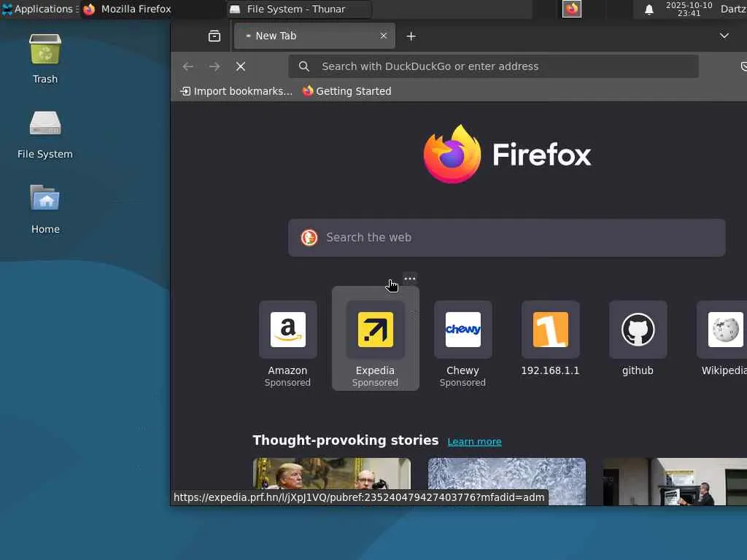Go forward with the forward arrow
The height and width of the screenshot is (560, 747).
(214, 66)
